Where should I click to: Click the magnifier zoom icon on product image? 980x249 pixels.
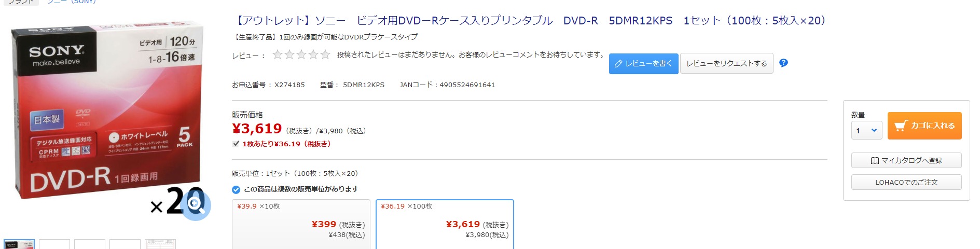click(x=196, y=204)
